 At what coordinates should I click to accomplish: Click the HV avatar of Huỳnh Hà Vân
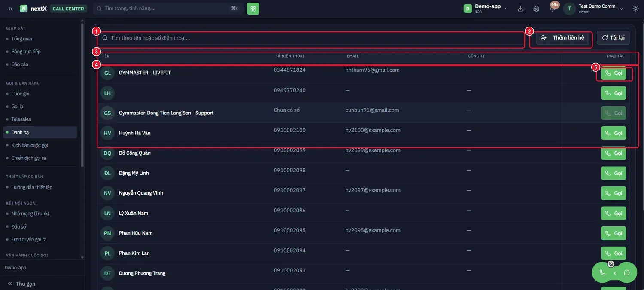pos(107,133)
